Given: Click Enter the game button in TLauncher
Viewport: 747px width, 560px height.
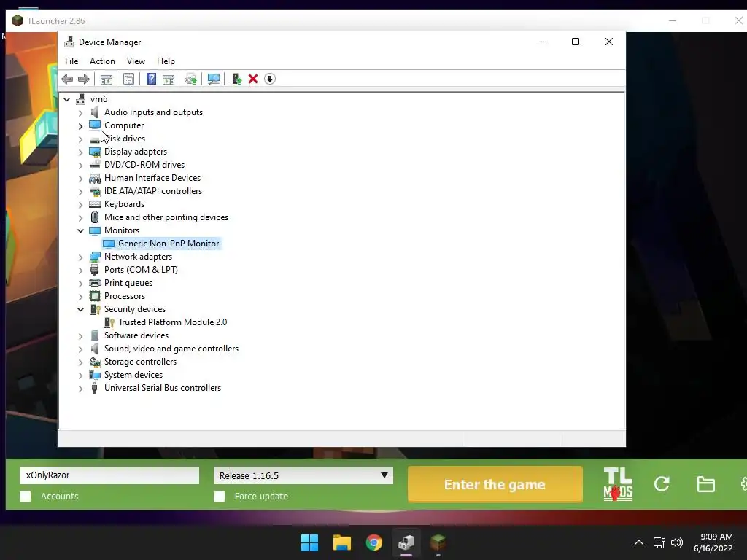Looking at the screenshot, I should [x=495, y=484].
